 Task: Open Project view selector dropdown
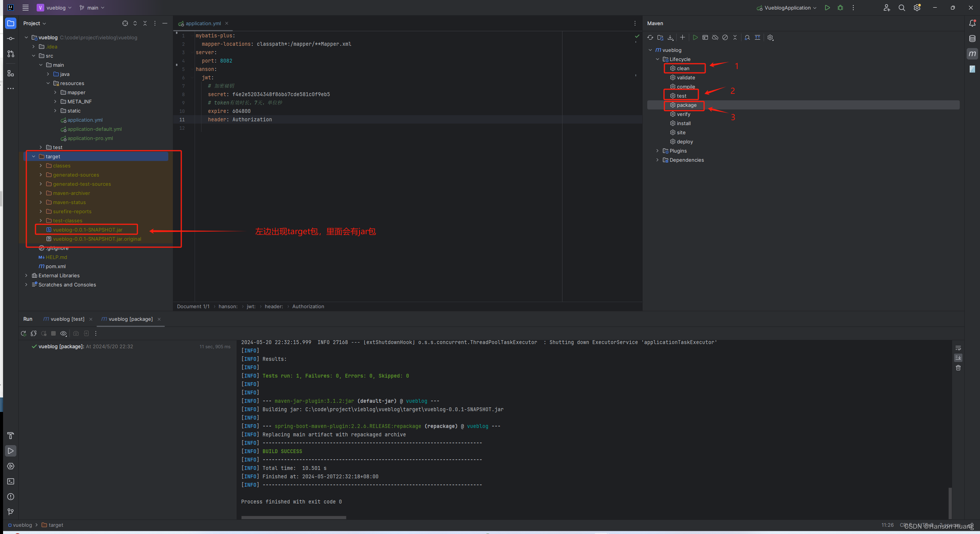(35, 23)
